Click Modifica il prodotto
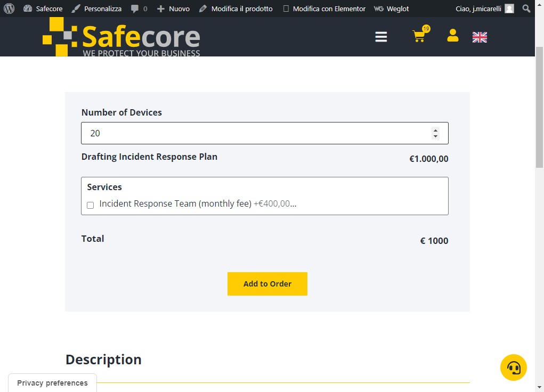Screen dimensions: 544x392 pyautogui.click(x=236, y=9)
